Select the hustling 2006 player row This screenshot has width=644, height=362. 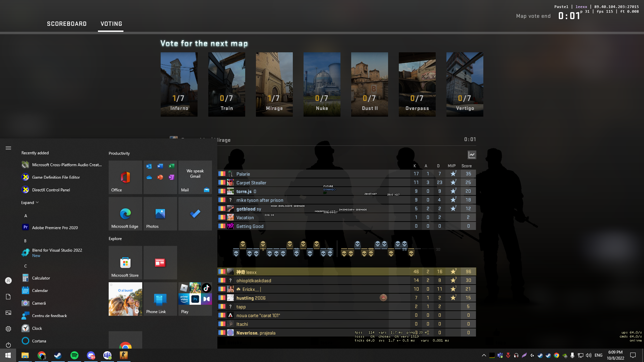click(x=347, y=298)
